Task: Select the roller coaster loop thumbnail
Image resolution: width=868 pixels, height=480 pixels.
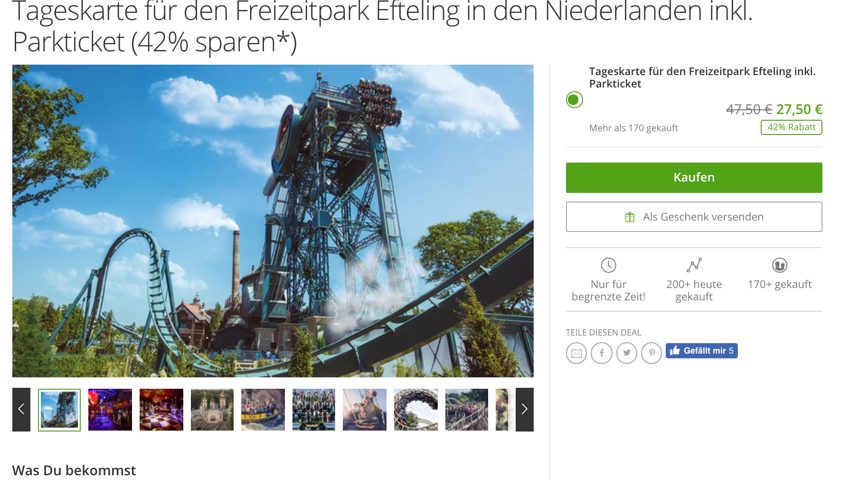Action: click(416, 410)
